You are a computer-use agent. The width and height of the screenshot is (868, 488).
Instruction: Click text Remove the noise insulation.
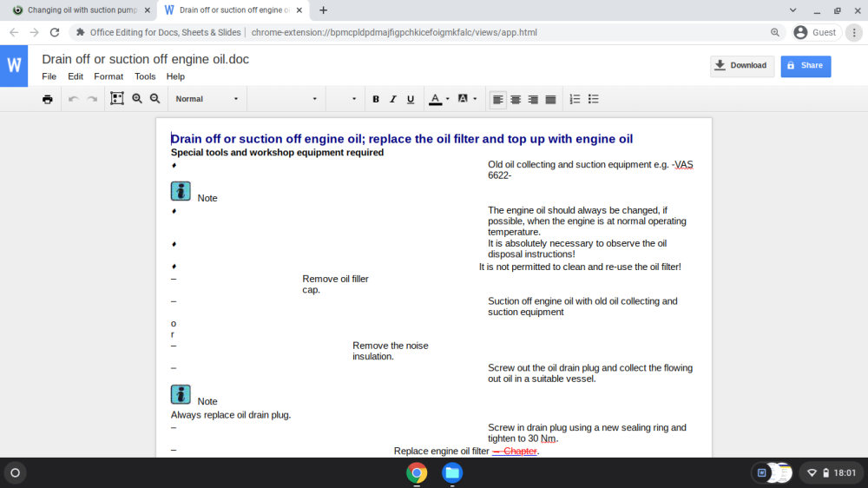click(391, 351)
